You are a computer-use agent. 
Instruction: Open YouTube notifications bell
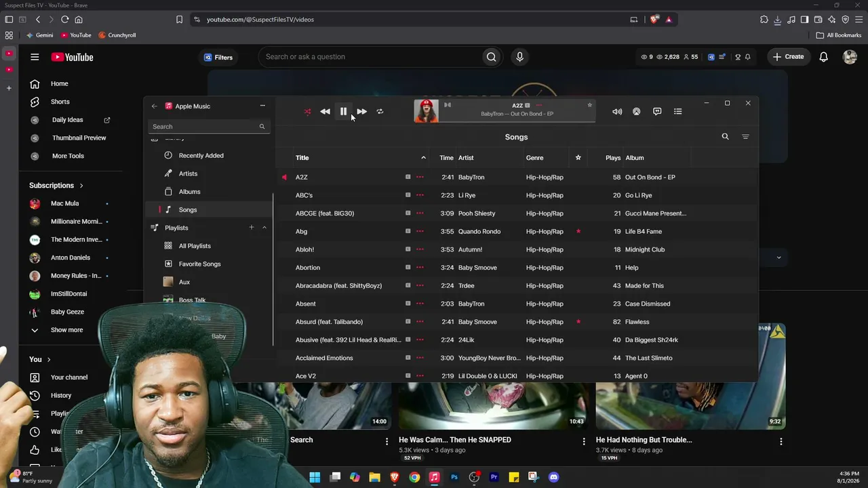pyautogui.click(x=823, y=57)
